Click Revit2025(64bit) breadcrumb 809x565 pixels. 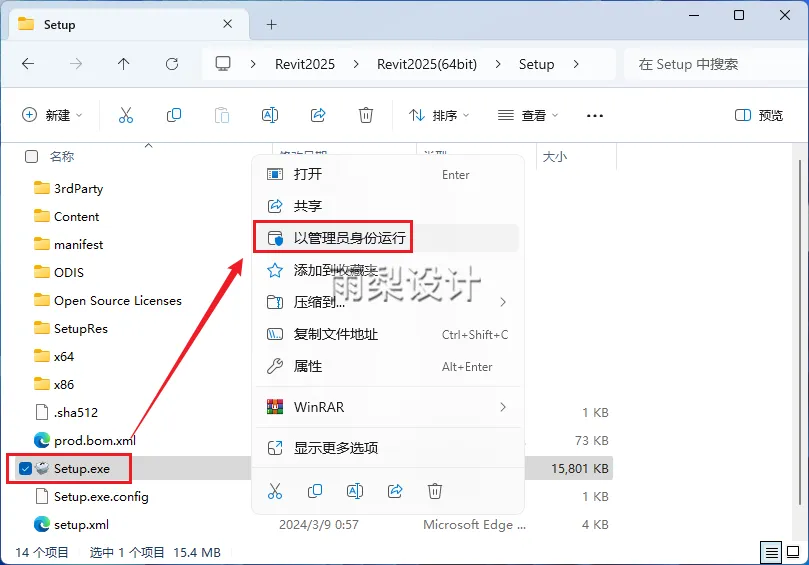click(x=427, y=64)
